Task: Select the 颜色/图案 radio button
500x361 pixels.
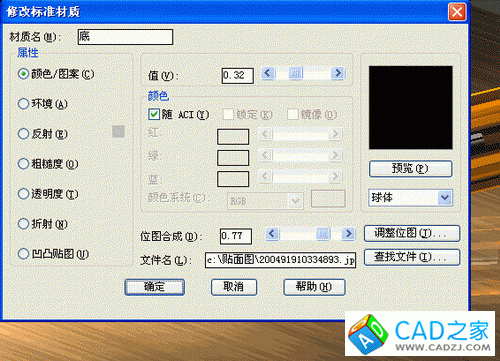Action: 23,74
